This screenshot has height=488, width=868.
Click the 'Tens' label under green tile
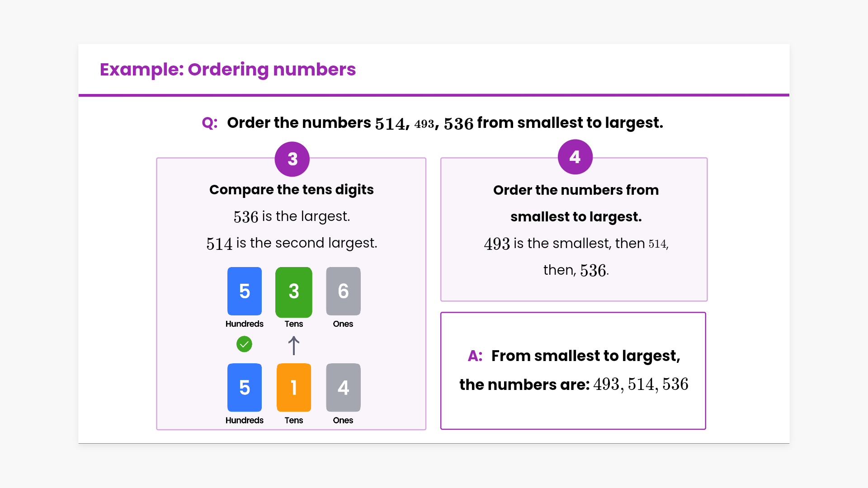pos(294,324)
